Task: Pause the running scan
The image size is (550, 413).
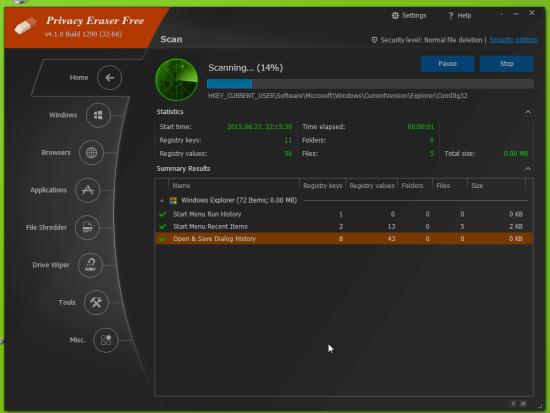Action: 448,64
